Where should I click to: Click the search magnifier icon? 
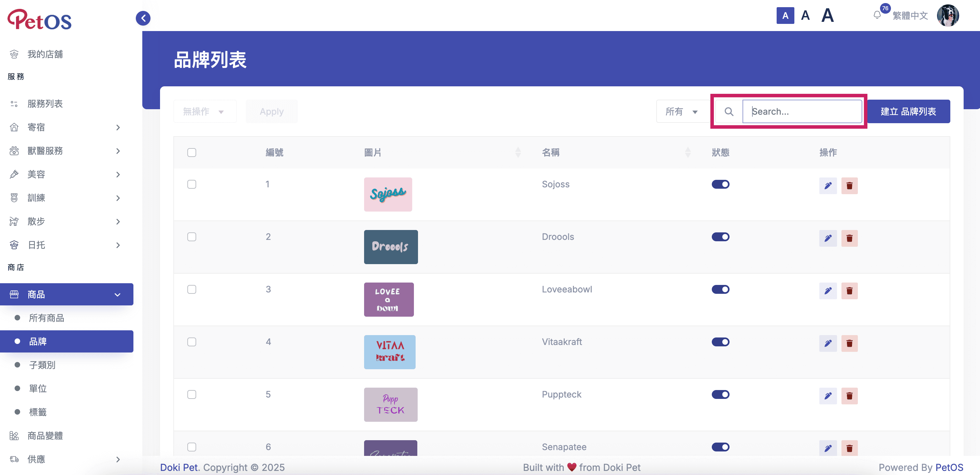pyautogui.click(x=729, y=112)
